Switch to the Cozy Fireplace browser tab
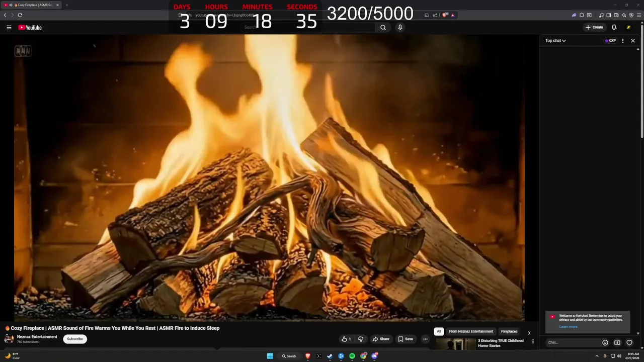 click(x=32, y=5)
